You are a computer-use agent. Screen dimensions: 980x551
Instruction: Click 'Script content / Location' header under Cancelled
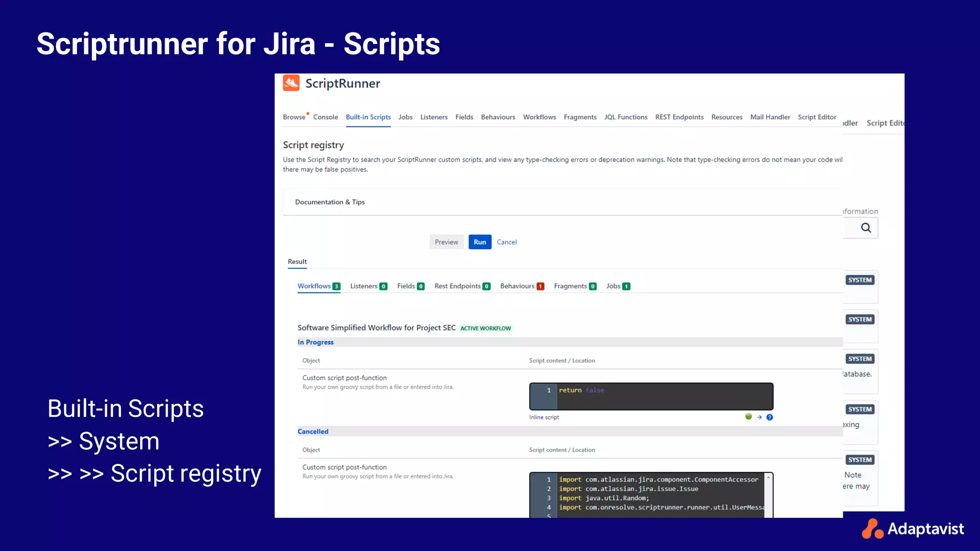click(x=562, y=450)
